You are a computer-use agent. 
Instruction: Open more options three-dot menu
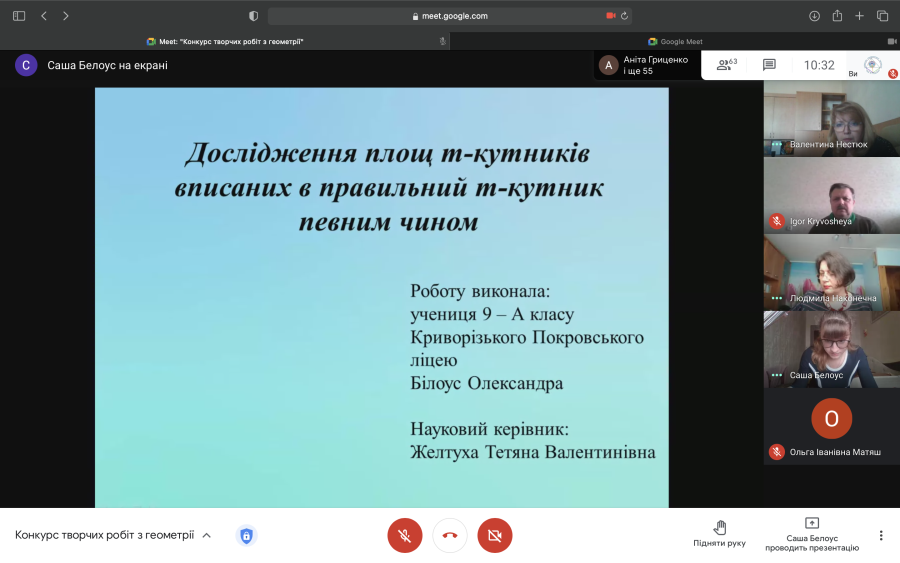pyautogui.click(x=881, y=535)
